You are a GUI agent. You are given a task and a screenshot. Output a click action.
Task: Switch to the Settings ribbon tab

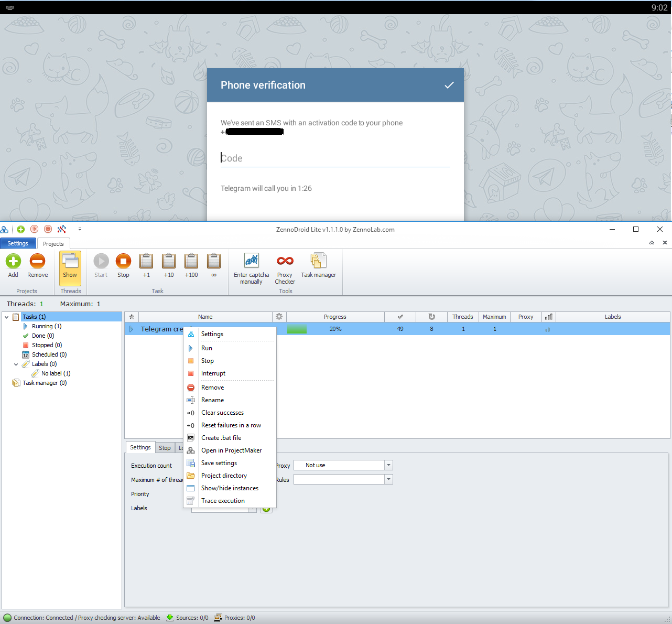(18, 243)
